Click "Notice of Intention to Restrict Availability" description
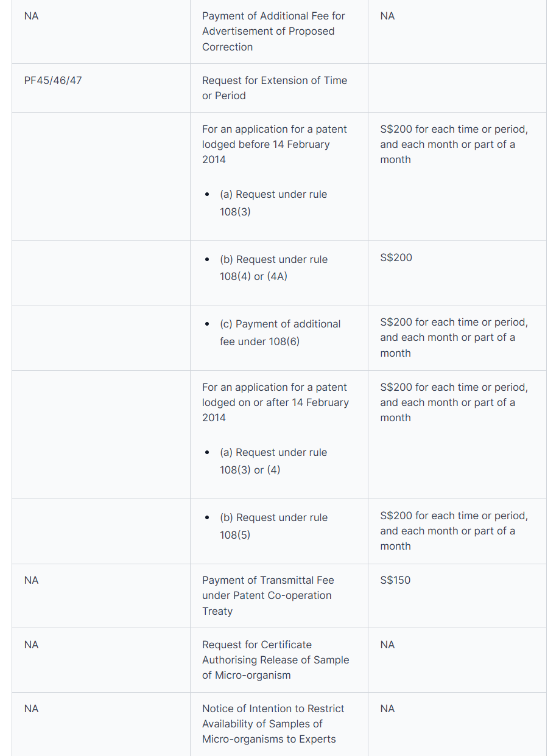The width and height of the screenshot is (559, 756). 273,724
